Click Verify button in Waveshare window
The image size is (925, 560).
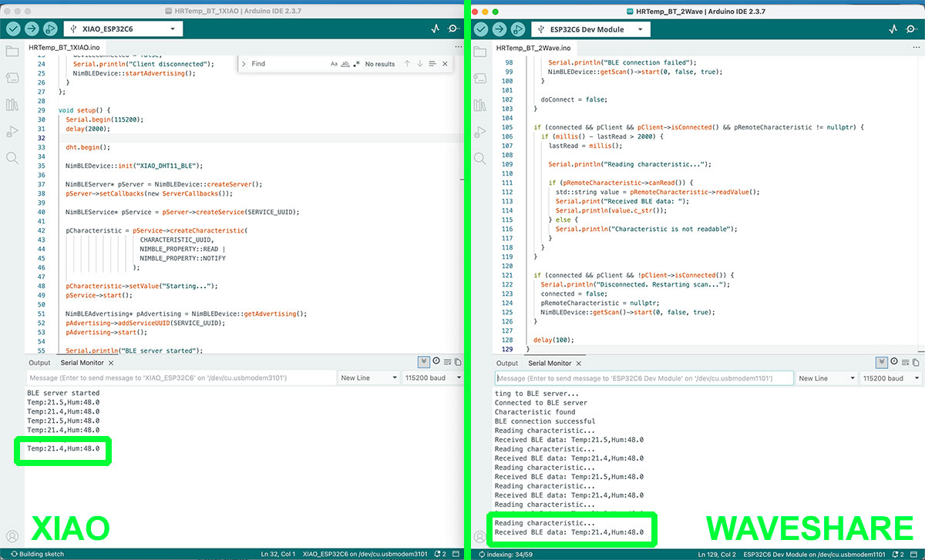[481, 29]
